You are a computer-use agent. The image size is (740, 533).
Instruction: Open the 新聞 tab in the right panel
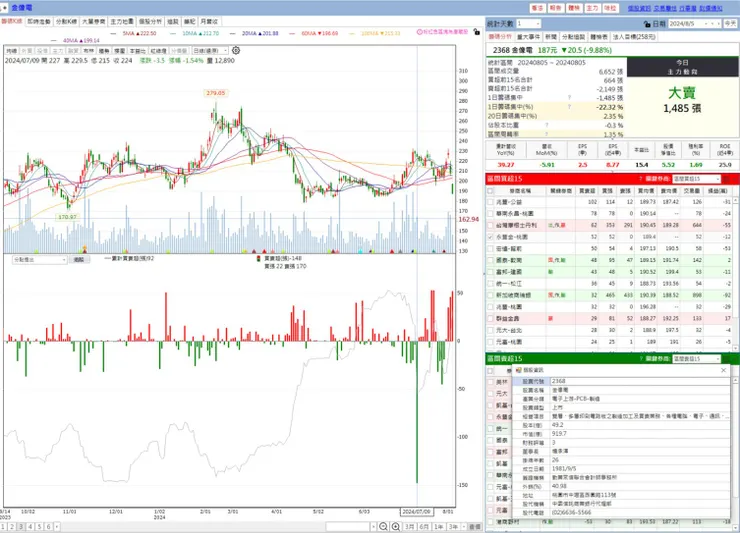(551, 36)
